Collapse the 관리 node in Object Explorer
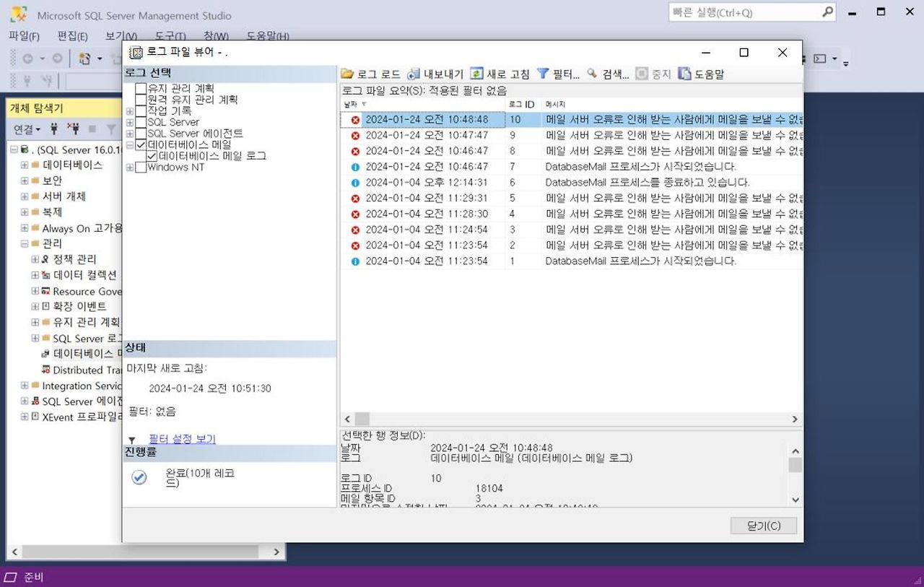924x587 pixels. tap(24, 244)
